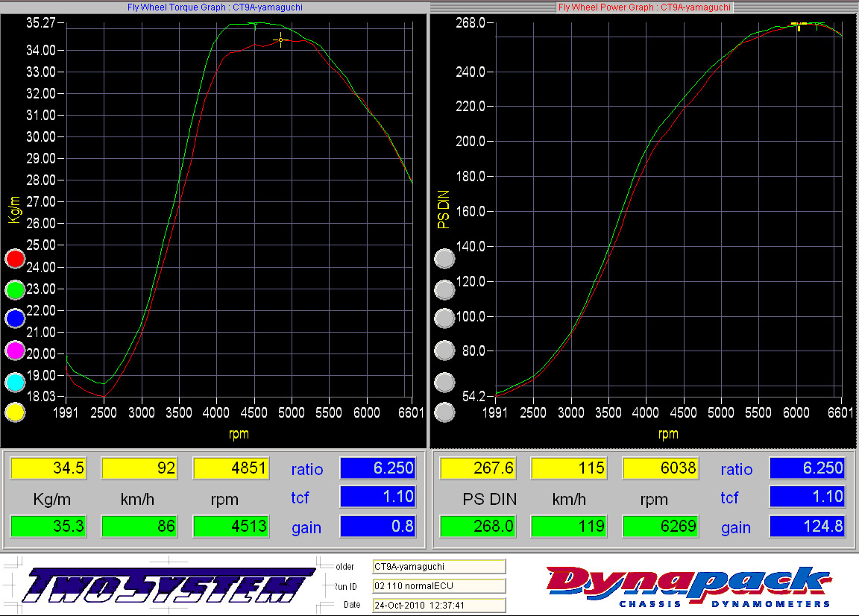
Task: Click the torque ratio value 6.250
Action: coord(378,468)
